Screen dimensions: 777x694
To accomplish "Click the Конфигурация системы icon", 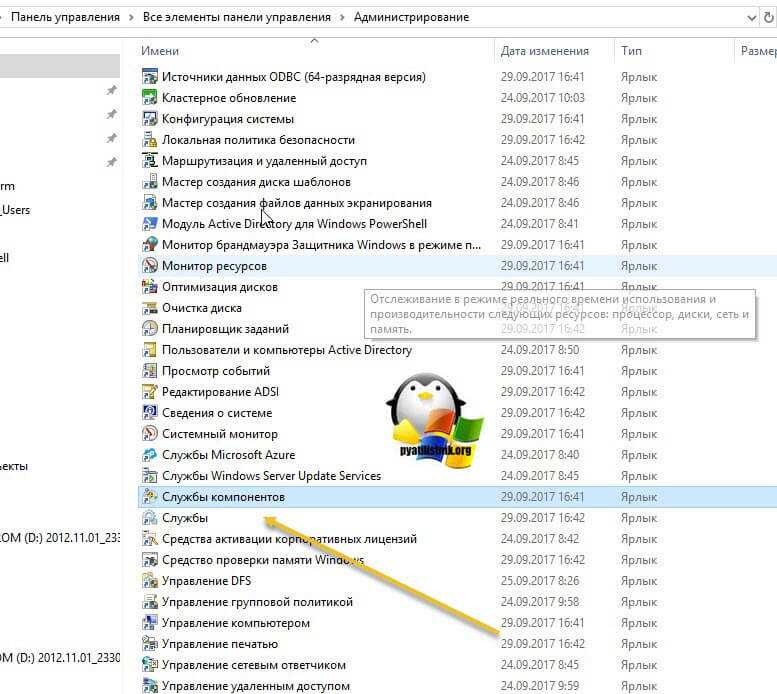I will [150, 119].
